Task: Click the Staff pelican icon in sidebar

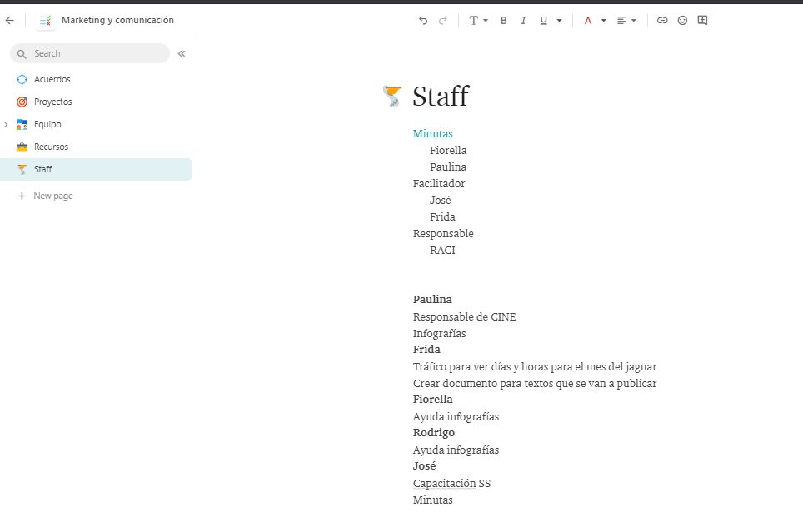Action: 22,170
